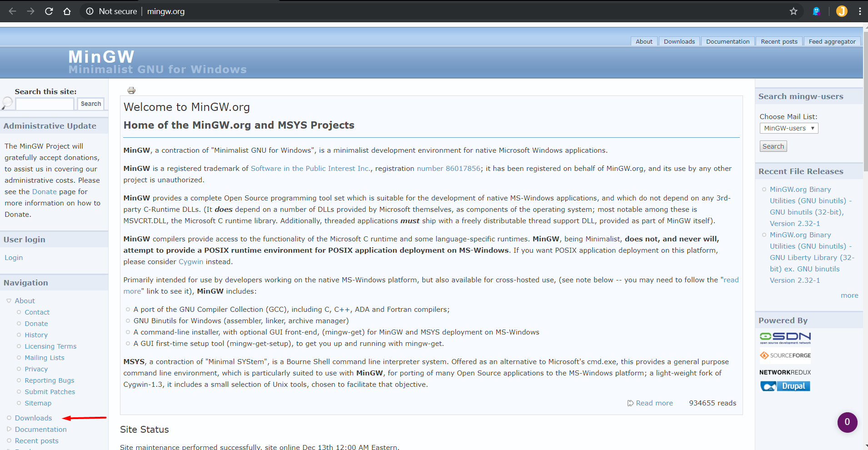This screenshot has width=868, height=450.
Task: Open the Drupal logo
Action: 785,386
